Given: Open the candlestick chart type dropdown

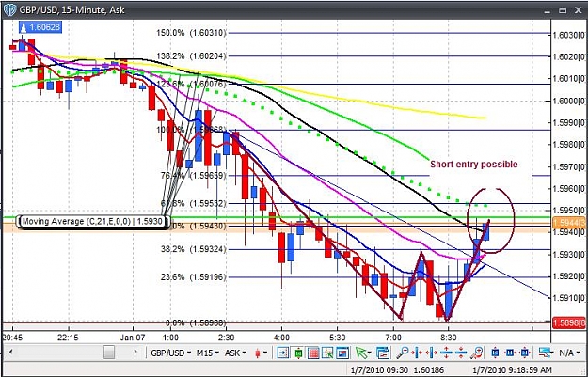Looking at the screenshot, I should (x=261, y=353).
